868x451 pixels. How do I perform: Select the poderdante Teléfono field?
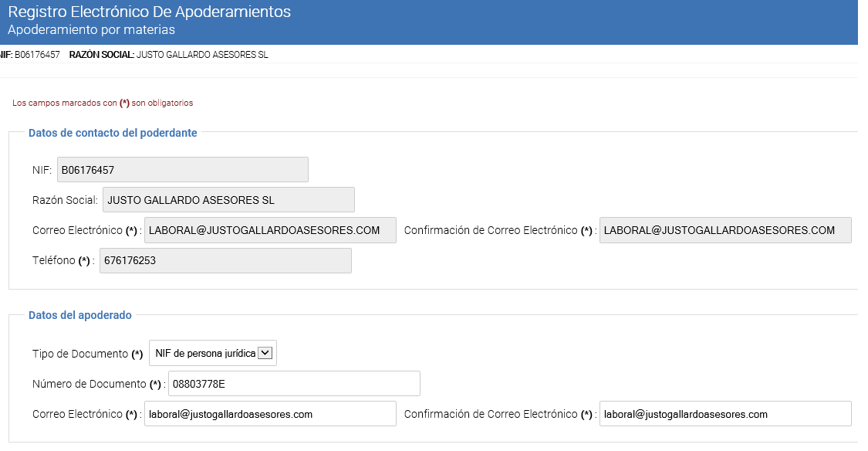click(225, 261)
